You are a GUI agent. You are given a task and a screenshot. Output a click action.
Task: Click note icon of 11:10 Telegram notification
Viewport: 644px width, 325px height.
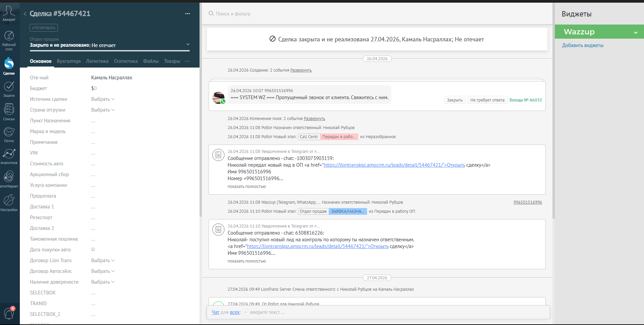pos(218,230)
